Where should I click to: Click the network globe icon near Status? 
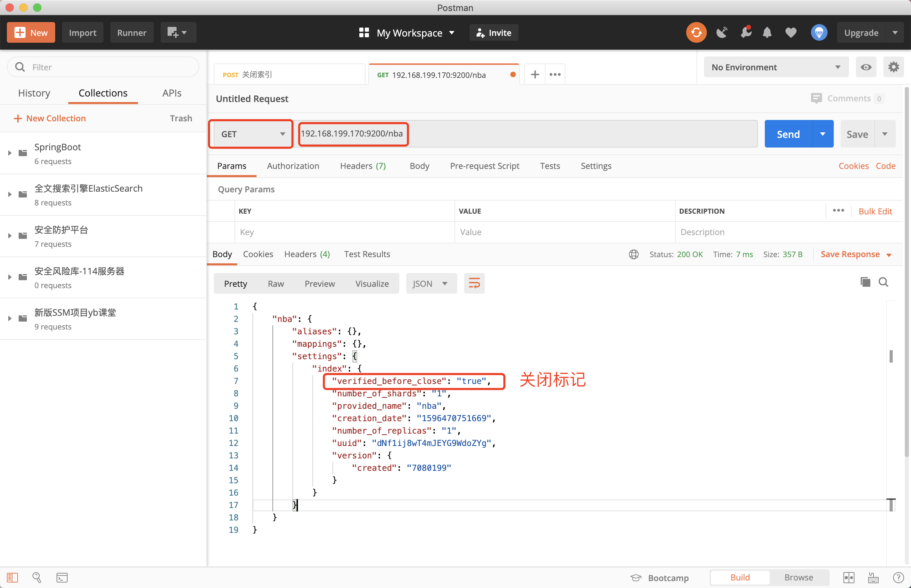[633, 254]
